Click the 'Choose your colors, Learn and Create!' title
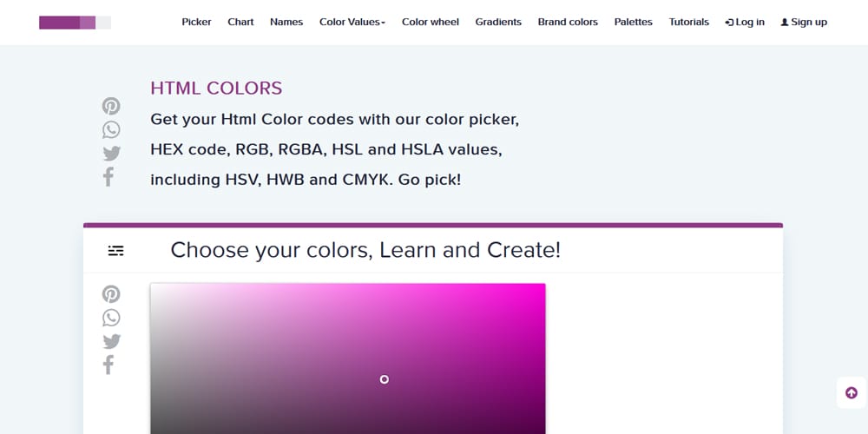This screenshot has width=868, height=434. pos(365,250)
